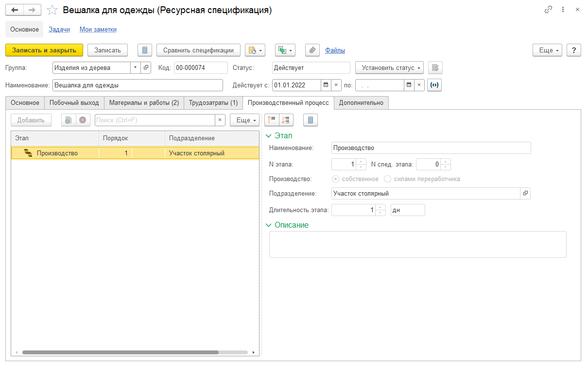Collapse the Описание section
The width and height of the screenshot is (588, 366).
(x=268, y=225)
